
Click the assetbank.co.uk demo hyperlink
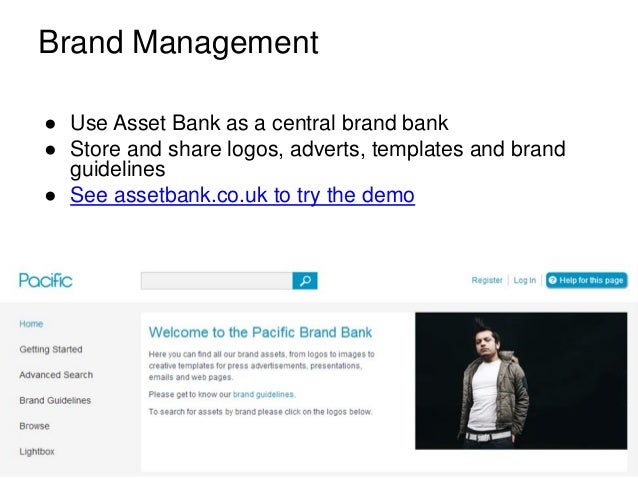tap(243, 195)
